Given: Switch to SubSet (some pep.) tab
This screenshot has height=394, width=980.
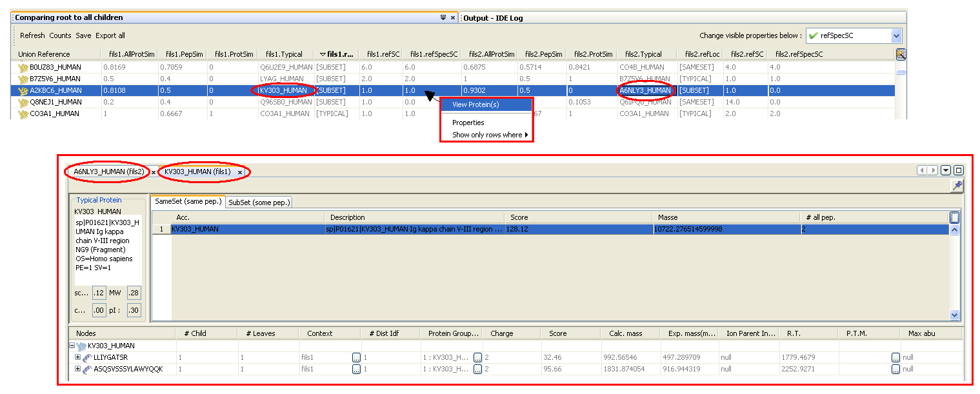Looking at the screenshot, I should [x=259, y=202].
